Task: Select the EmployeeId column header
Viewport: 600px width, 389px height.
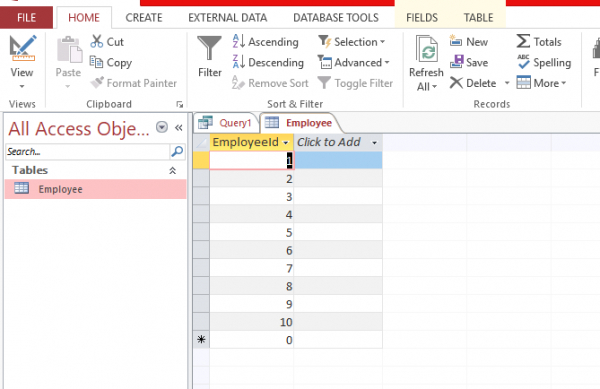Action: [251, 142]
